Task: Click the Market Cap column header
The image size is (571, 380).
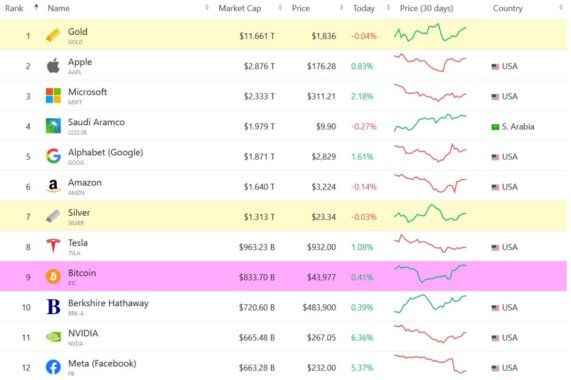Action: 240,8
